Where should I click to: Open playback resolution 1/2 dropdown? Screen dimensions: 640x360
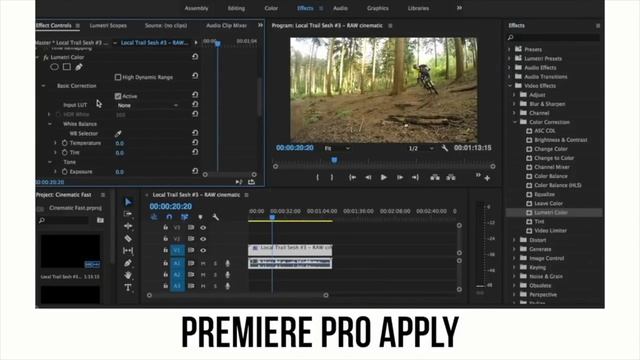coord(421,148)
